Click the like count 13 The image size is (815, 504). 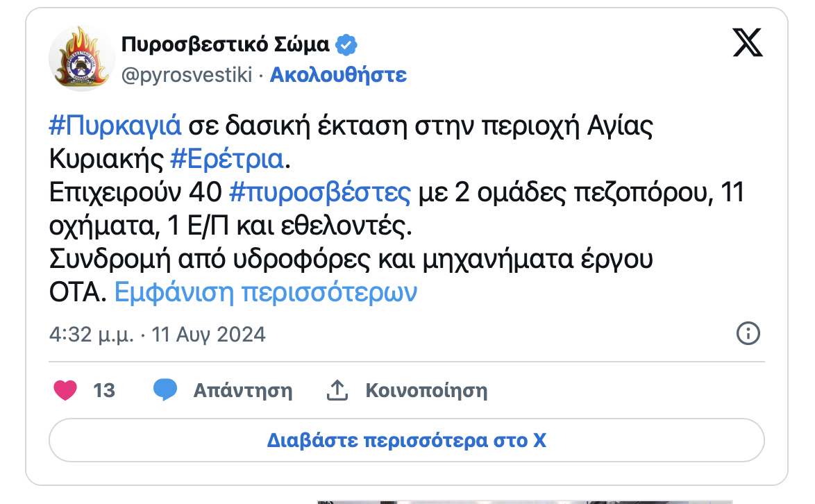click(x=104, y=390)
